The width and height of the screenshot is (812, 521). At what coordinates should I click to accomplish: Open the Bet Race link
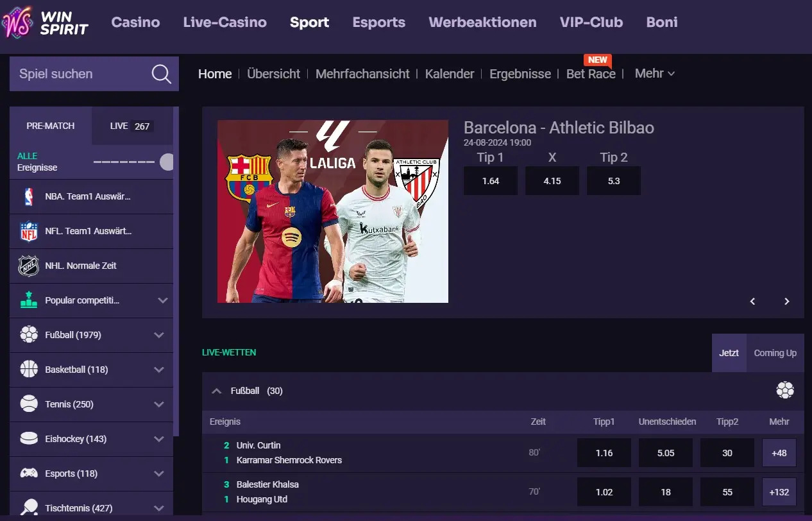coord(591,74)
